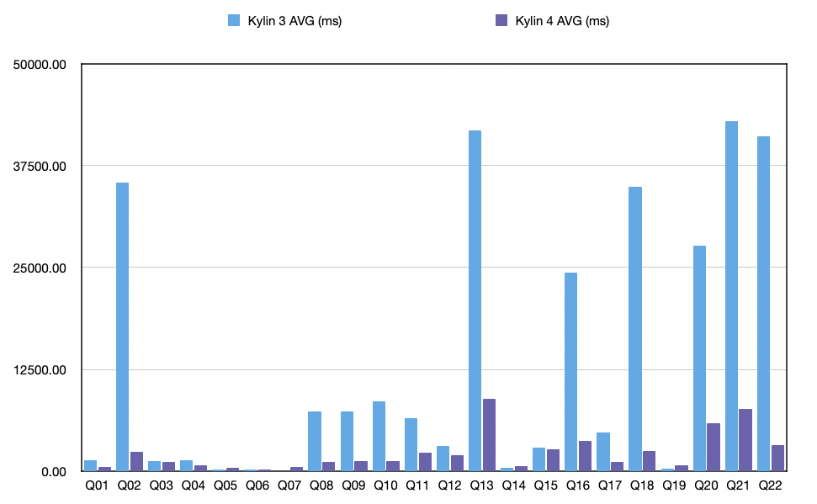This screenshot has height=504, width=817.
Task: Select the blue Kylin 3 bar for Q18
Action: click(x=635, y=329)
